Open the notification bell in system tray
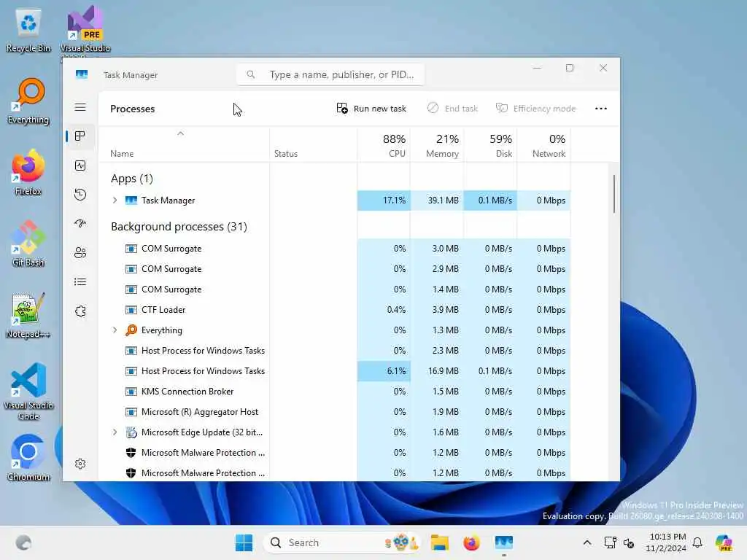Viewport: 747px width, 560px height. point(697,542)
